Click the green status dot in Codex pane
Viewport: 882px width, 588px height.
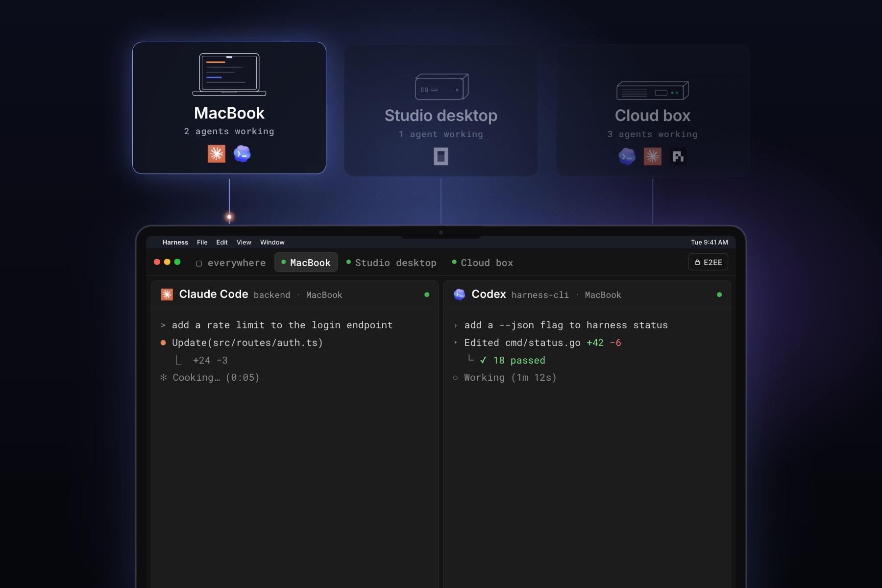719,294
